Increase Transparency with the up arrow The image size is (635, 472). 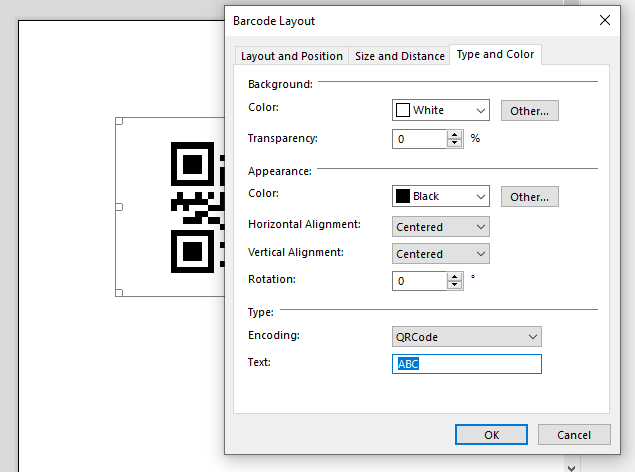(455, 135)
